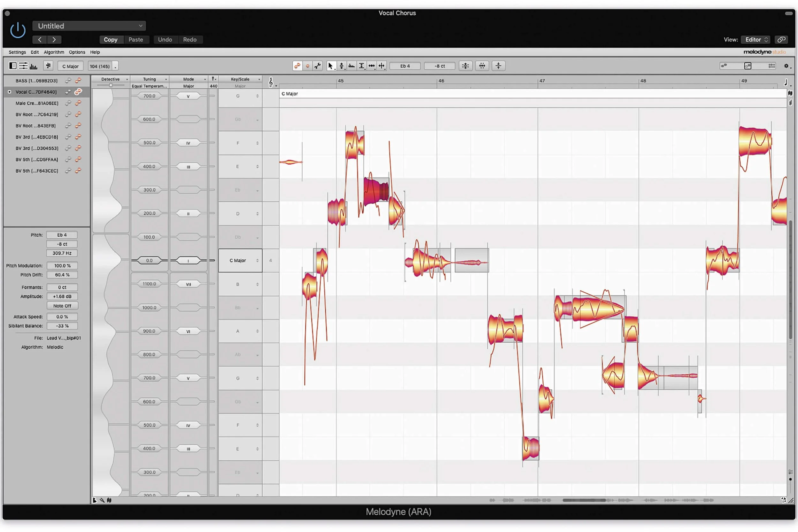The image size is (798, 532).
Task: Open the Options menu
Action: (77, 52)
